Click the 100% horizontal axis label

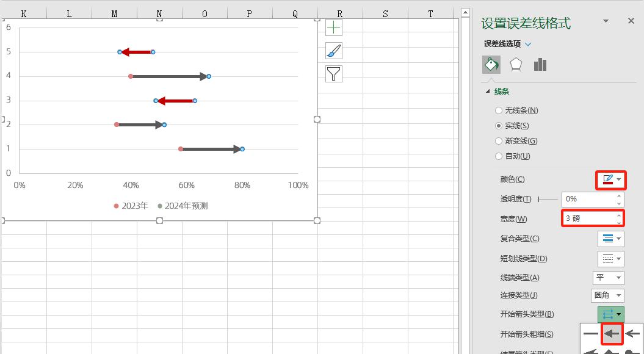[x=298, y=185]
